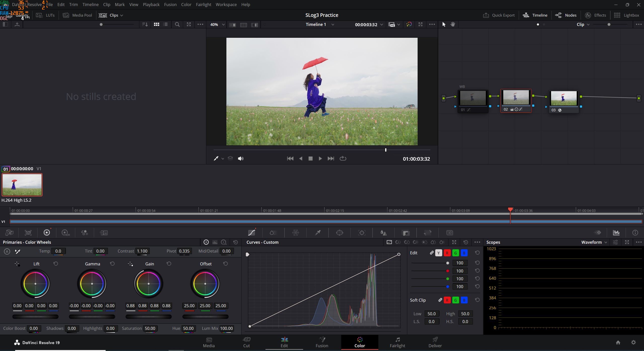This screenshot has width=644, height=351.
Task: Toggle loop playback
Action: [343, 159]
